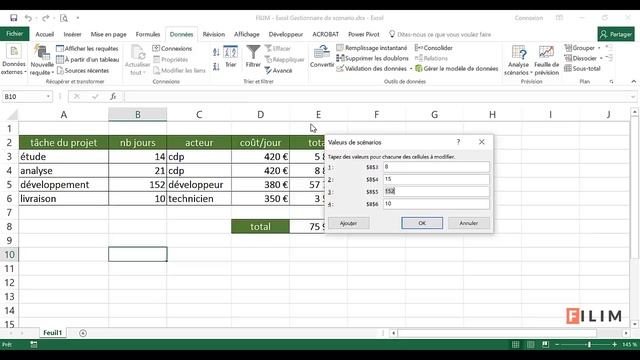
Task: Click À partir d'un tableau
Action: 87,59
